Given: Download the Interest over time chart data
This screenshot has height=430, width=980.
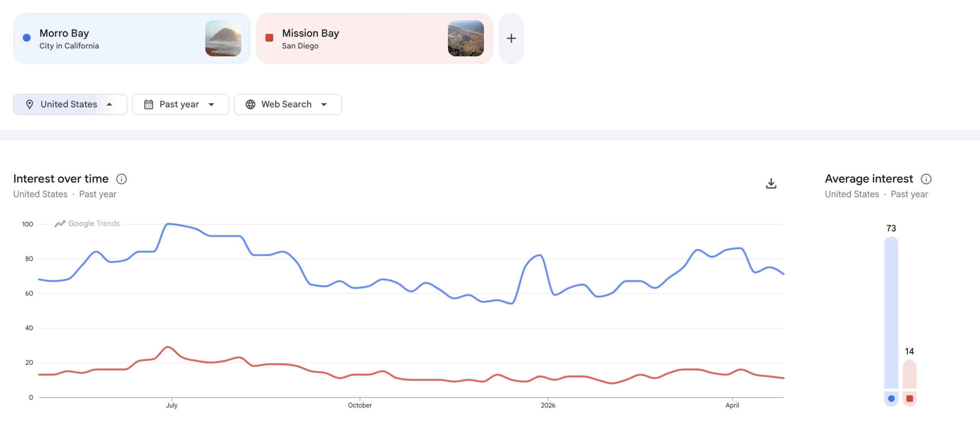Looking at the screenshot, I should click(771, 183).
